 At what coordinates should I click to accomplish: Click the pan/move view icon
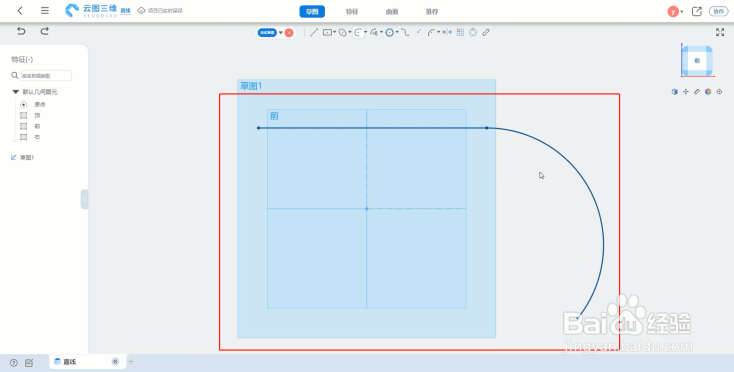coord(686,92)
